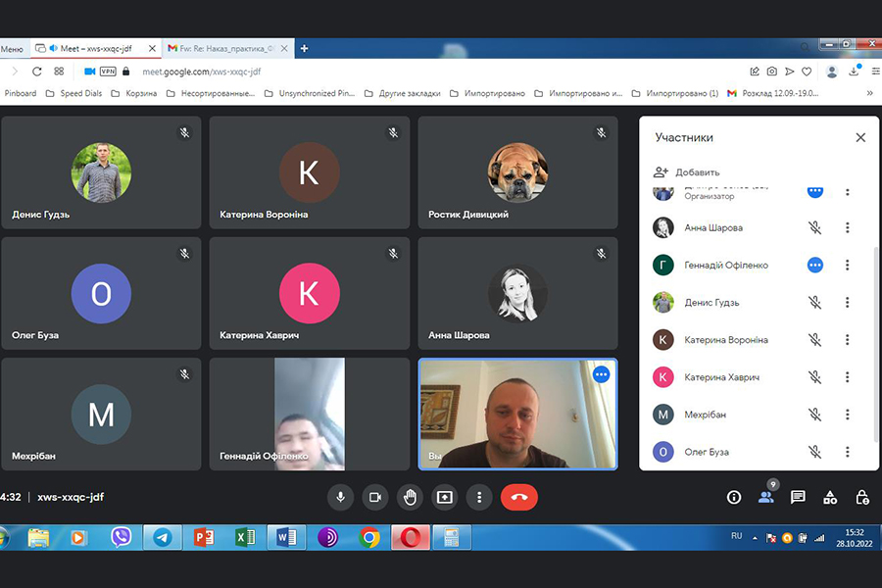882x588 pixels.
Task: Open the Другие закладки bookmarks folder
Action: point(405,93)
